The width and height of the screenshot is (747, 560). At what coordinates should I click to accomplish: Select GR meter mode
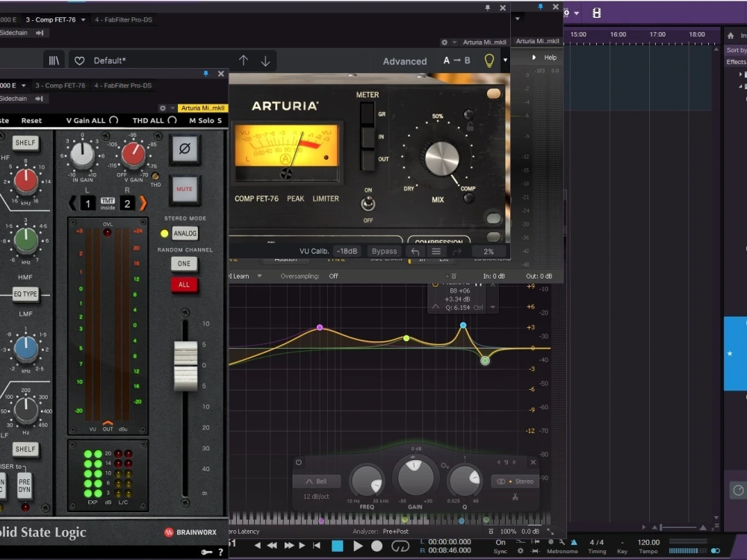pos(368,114)
